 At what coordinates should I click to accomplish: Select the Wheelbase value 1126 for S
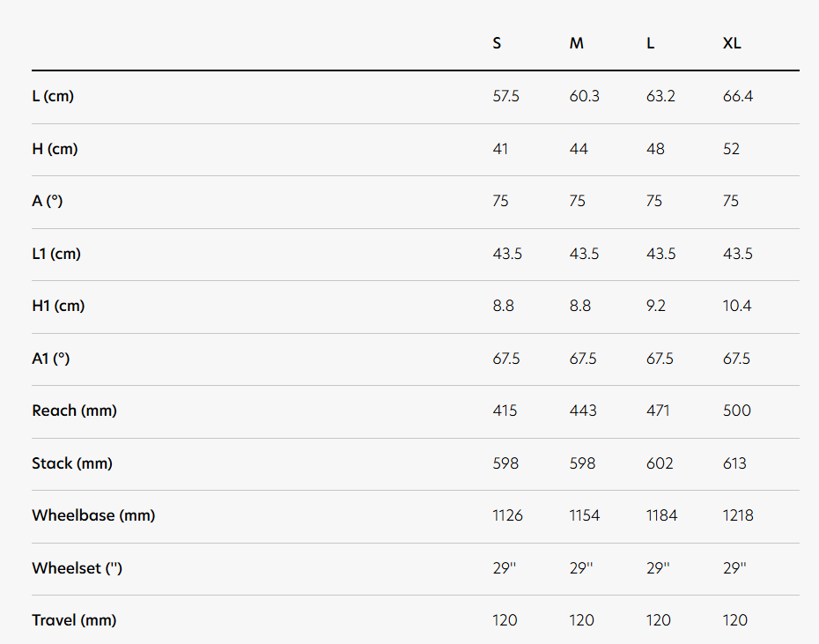pos(507,515)
